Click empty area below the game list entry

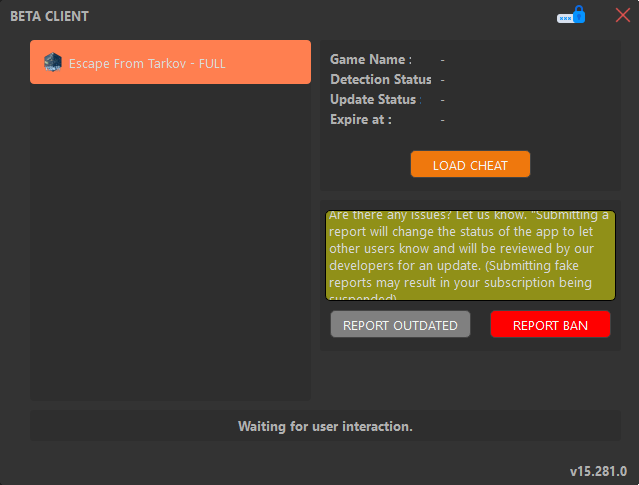pos(170,240)
